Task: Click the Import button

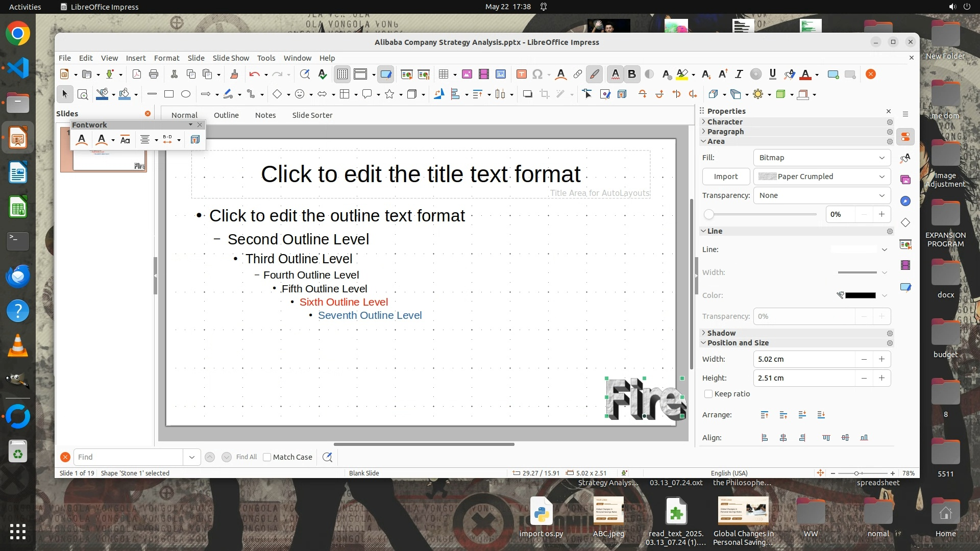Action: [725, 177]
